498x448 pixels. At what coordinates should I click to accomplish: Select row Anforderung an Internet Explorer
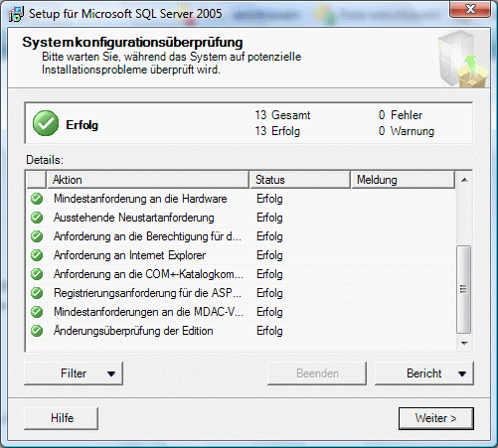[241, 255]
